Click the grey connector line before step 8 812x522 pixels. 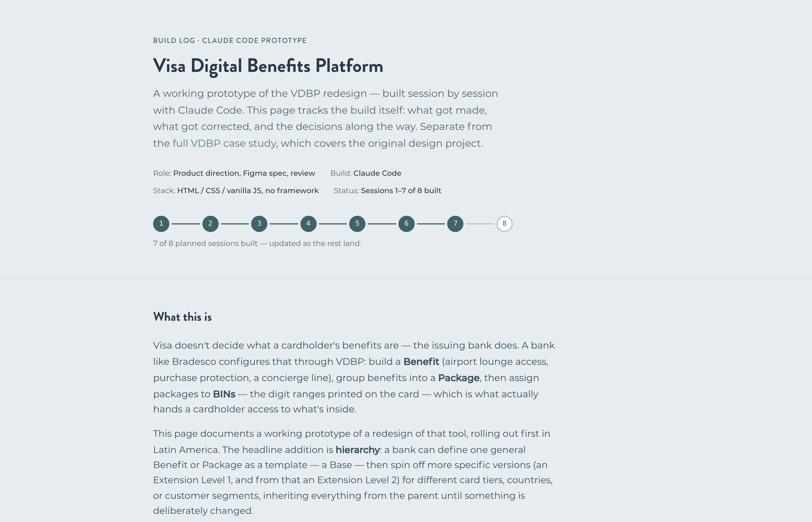point(480,224)
